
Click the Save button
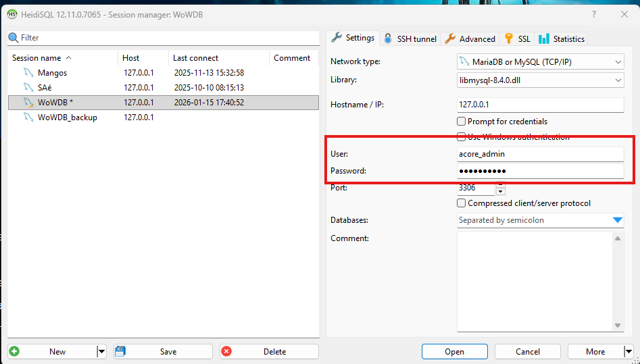[164, 351]
